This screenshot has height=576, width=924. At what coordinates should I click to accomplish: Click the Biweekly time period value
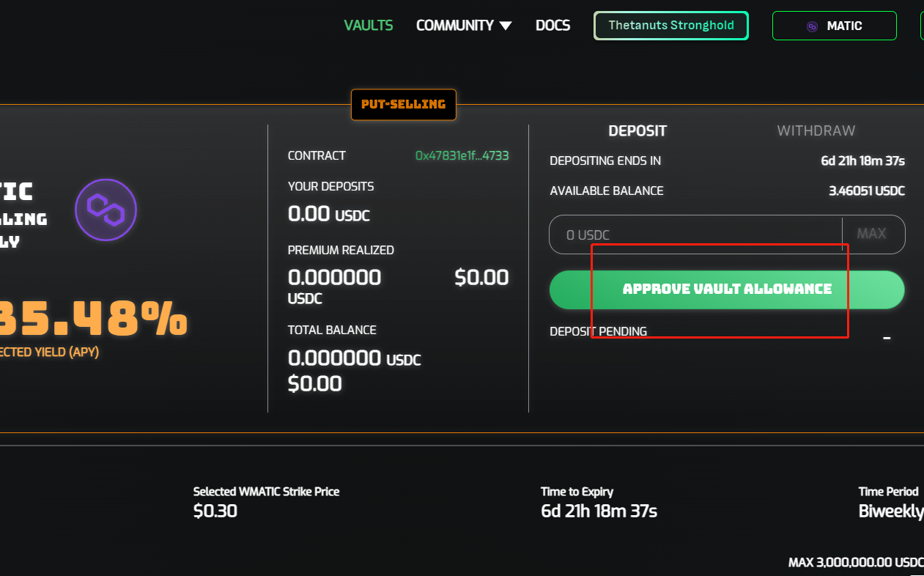890,512
